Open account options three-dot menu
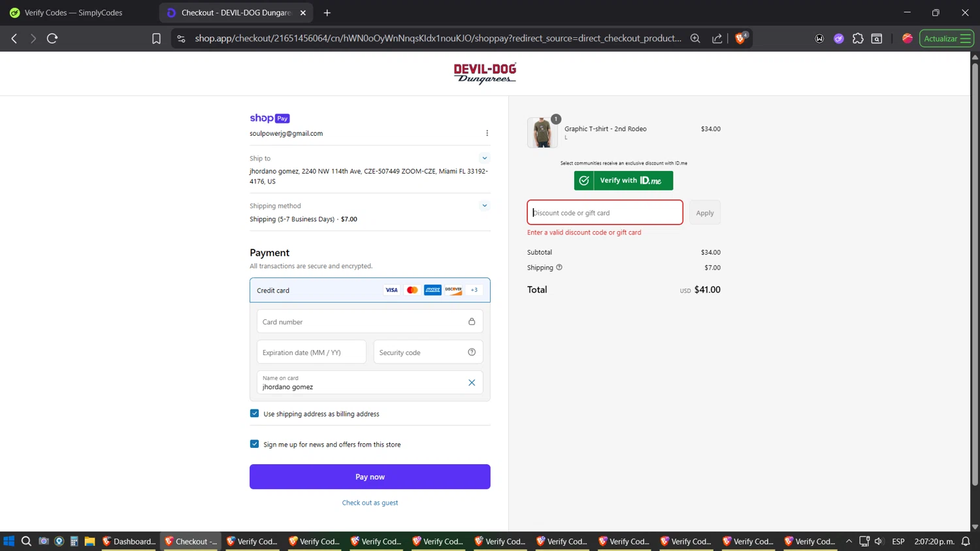The height and width of the screenshot is (551, 980). (487, 133)
